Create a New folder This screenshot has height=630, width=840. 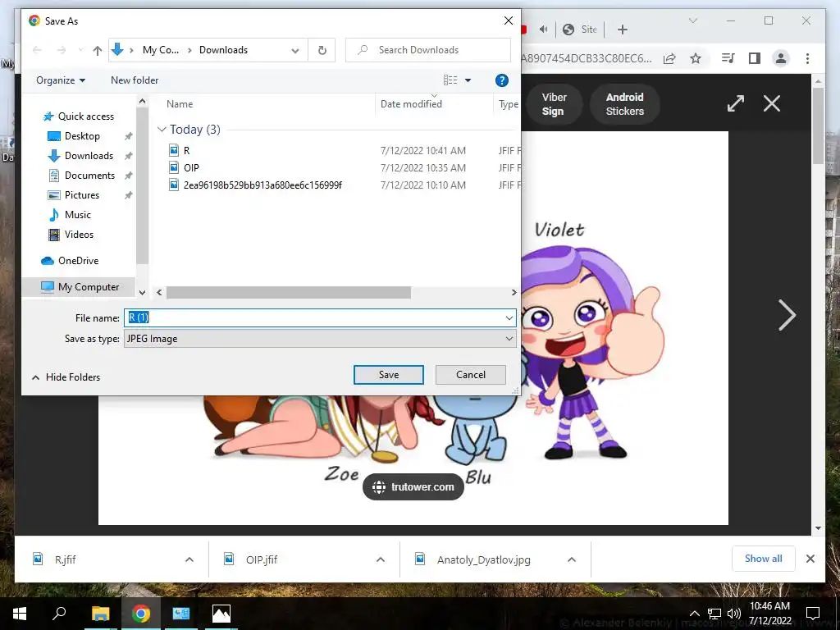click(135, 80)
